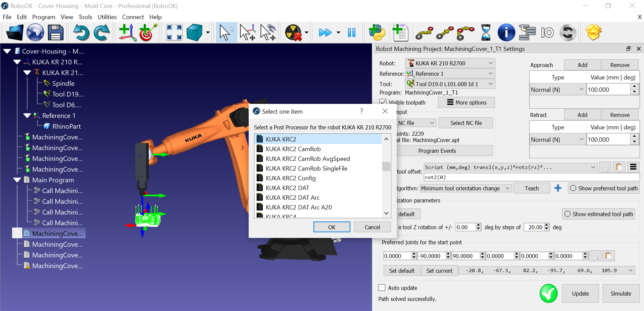Toggle the Visible toolpath checkbox
The image size is (644, 311).
pyautogui.click(x=383, y=103)
